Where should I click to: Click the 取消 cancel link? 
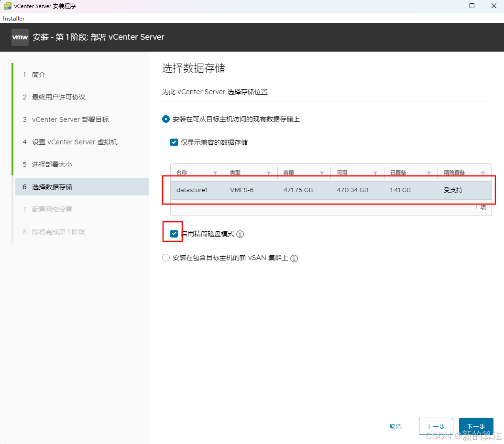pos(395,426)
